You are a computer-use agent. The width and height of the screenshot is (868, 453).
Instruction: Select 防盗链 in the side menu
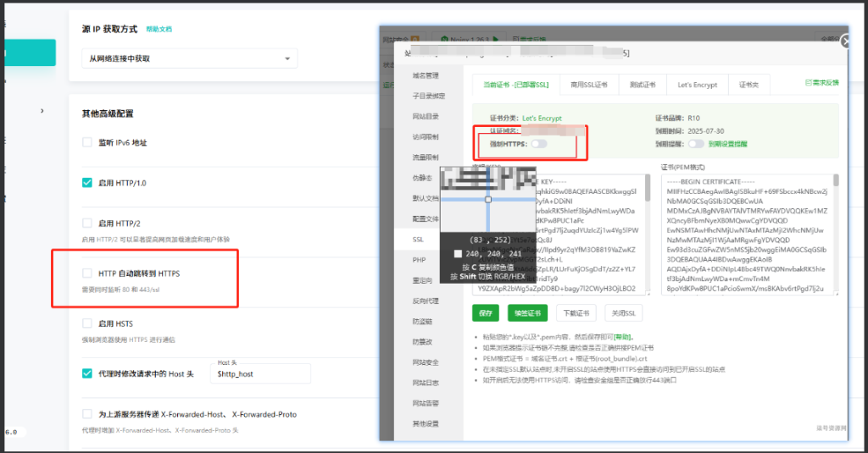point(422,322)
